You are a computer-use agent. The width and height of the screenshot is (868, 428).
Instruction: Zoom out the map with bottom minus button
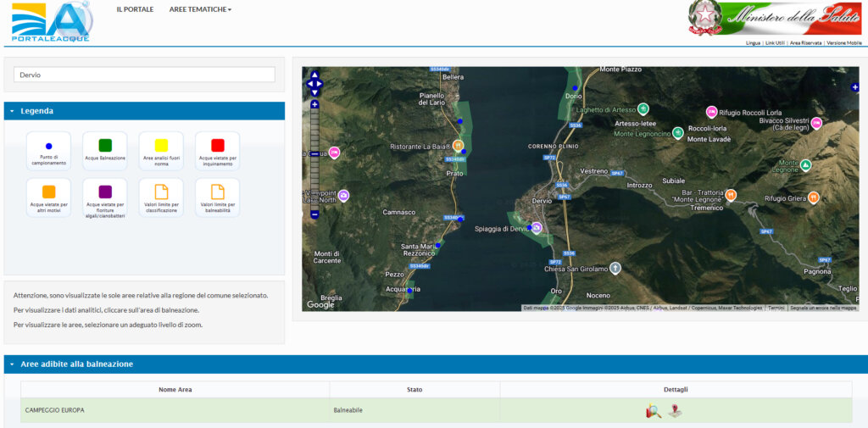click(314, 214)
